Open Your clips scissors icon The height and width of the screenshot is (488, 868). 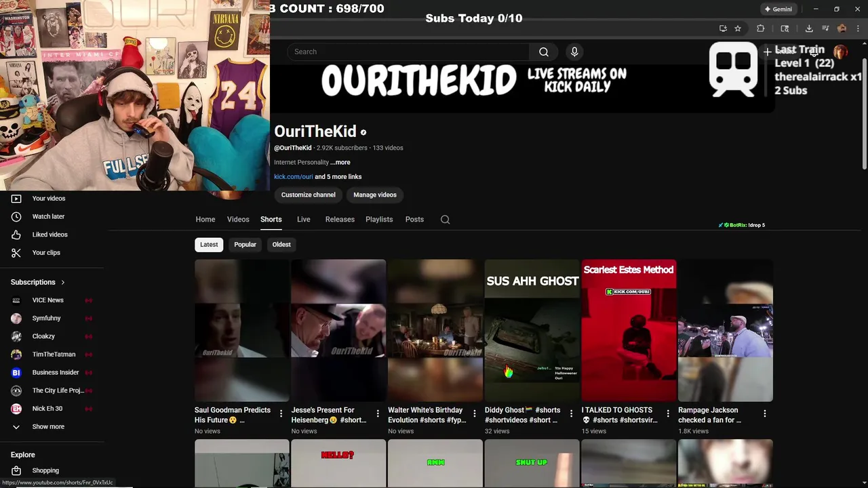point(16,252)
